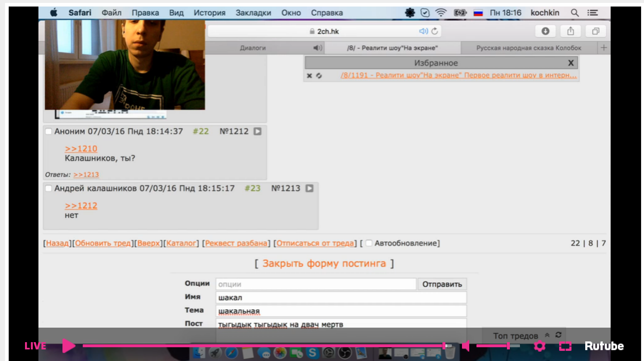Open the Apple menu
Viewport: 644px width, 361px height.
tap(54, 13)
